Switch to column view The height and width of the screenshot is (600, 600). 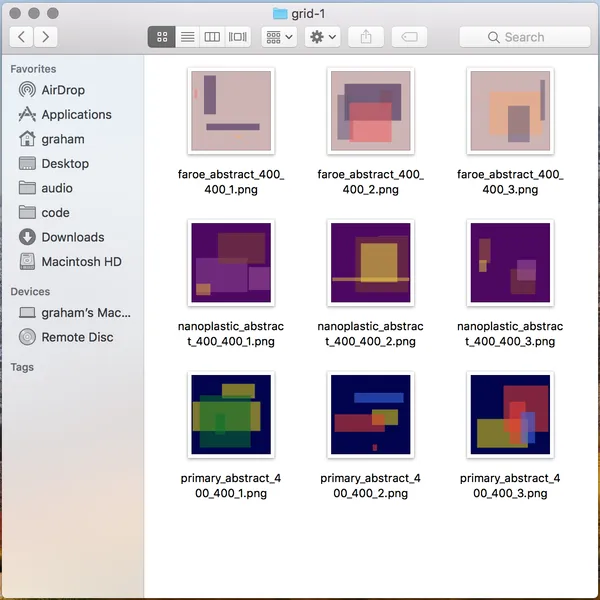point(212,37)
